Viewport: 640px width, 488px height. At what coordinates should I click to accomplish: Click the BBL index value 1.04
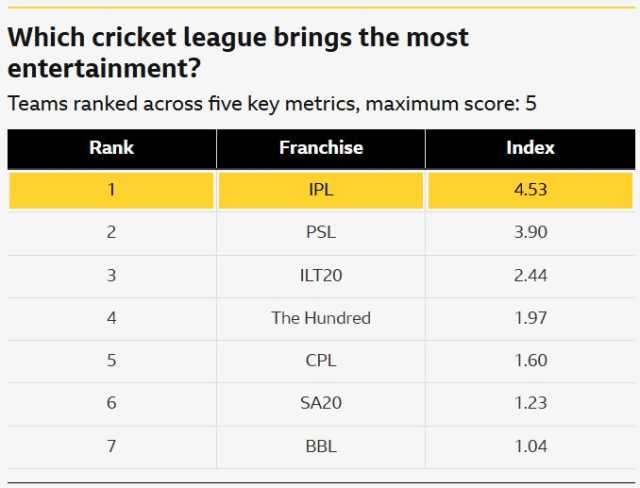coord(530,446)
